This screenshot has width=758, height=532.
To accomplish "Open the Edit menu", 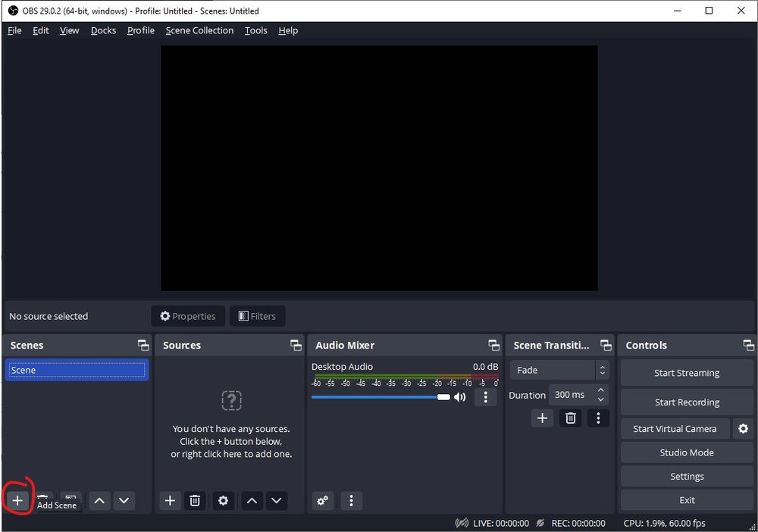I will coord(41,30).
